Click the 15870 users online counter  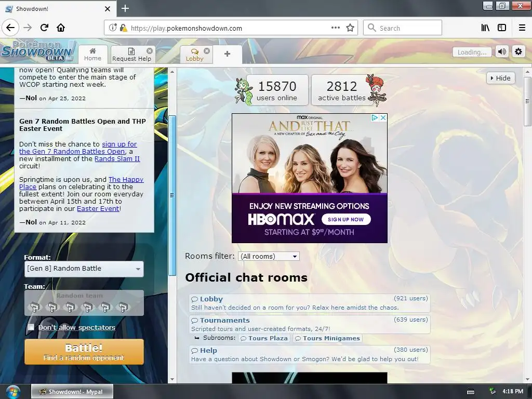[277, 90]
